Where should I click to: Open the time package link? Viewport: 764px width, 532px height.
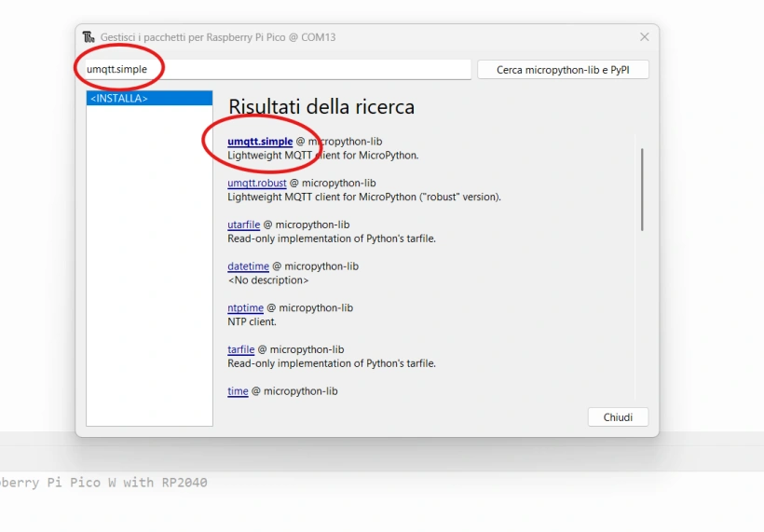pyautogui.click(x=238, y=391)
